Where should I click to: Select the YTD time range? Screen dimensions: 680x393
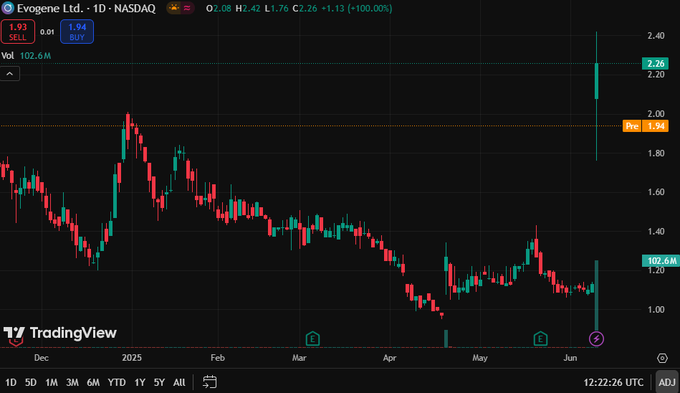[x=117, y=382]
